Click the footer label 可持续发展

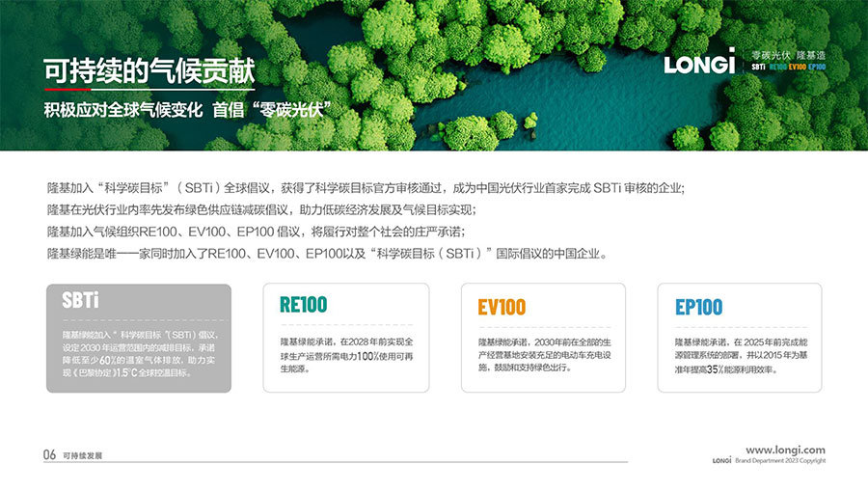[x=83, y=455]
